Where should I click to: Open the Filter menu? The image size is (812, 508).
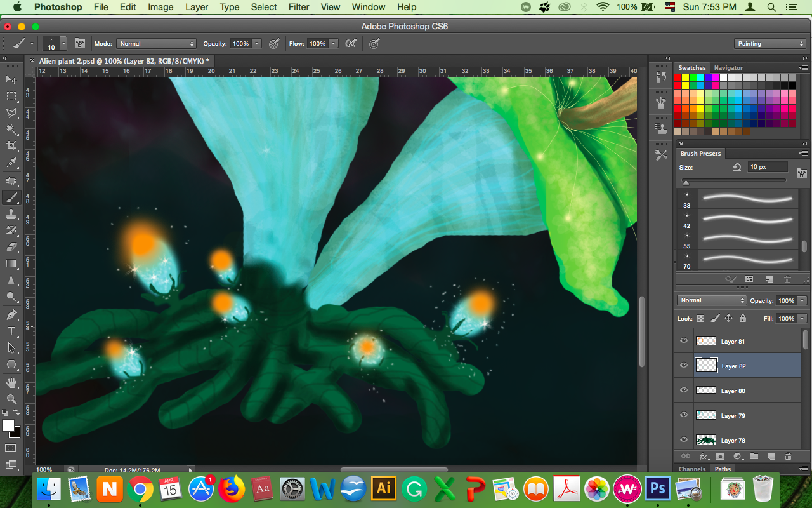pos(298,7)
